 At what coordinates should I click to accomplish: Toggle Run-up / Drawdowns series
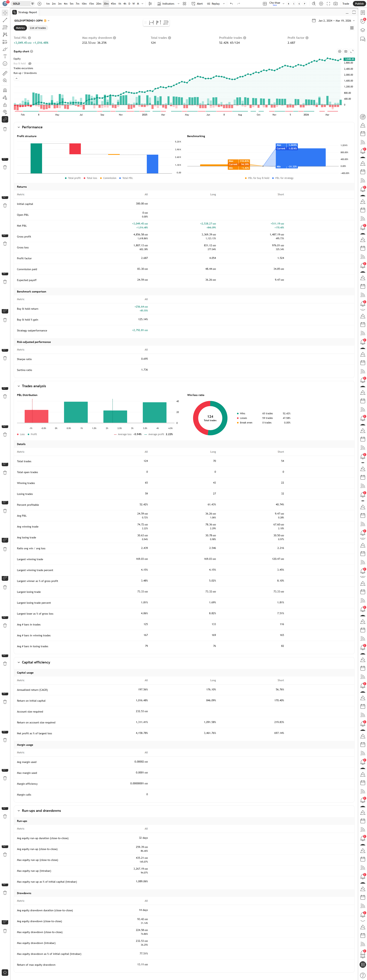pyautogui.click(x=25, y=73)
